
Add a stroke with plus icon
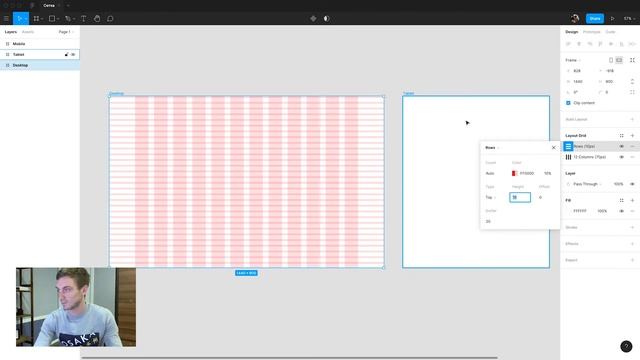coord(632,227)
